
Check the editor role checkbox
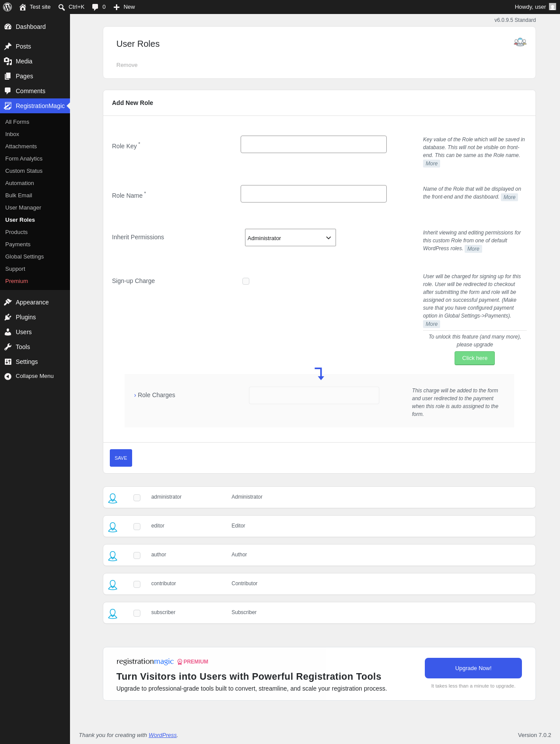point(137,527)
